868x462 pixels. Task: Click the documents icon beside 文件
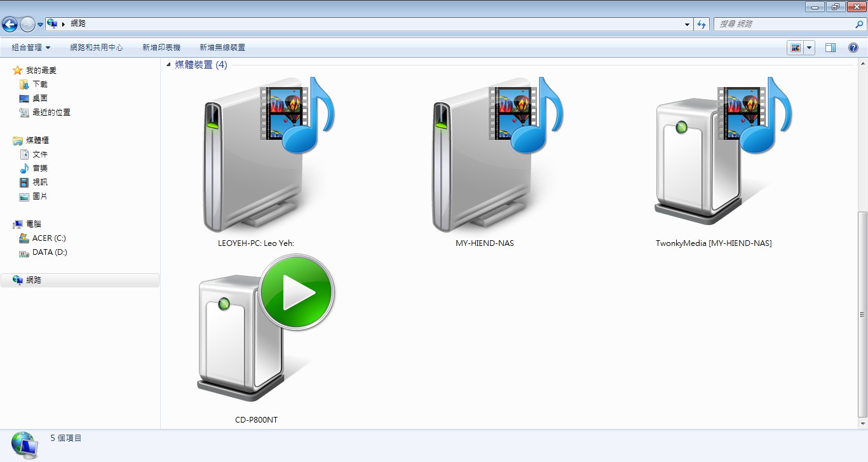coord(24,154)
